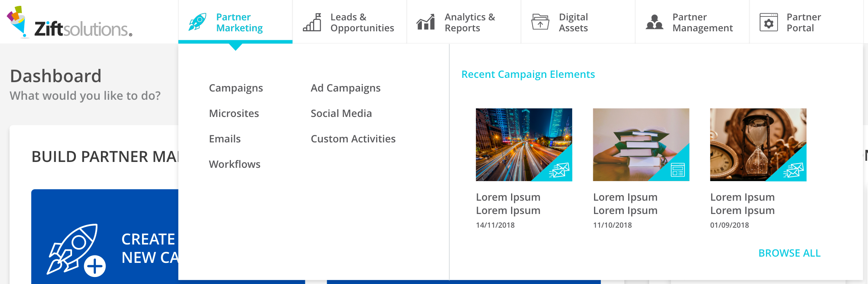Click the Analytics & Reports chart icon
The height and width of the screenshot is (284, 868).
pyautogui.click(x=426, y=22)
